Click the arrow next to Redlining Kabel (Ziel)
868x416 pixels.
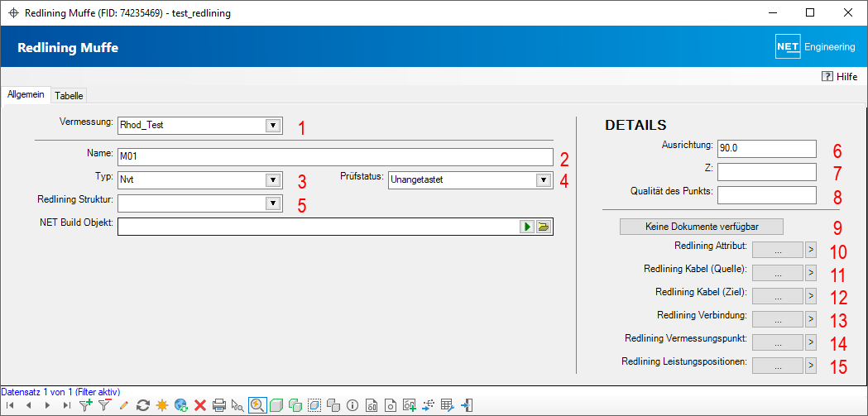pyautogui.click(x=810, y=296)
